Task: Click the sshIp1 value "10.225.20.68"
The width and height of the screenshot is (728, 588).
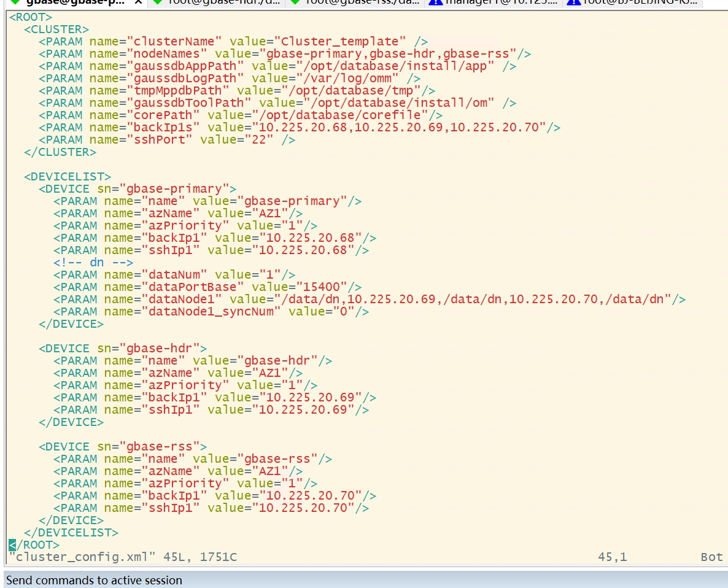Action: point(303,250)
